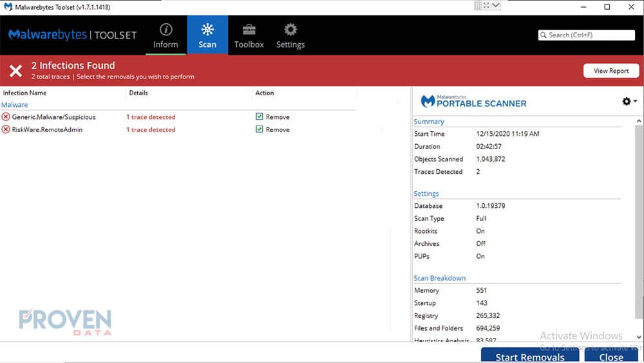
Task: Click the search magnifier icon
Action: pos(544,35)
